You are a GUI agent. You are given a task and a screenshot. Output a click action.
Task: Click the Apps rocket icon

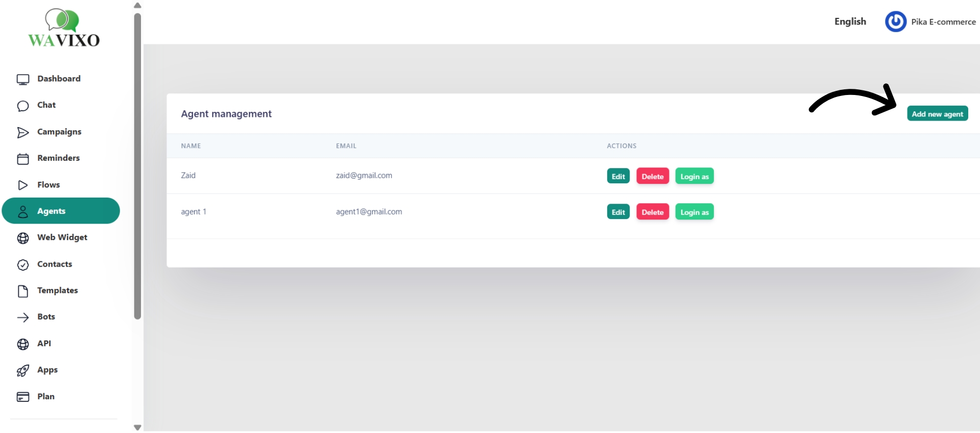[23, 371]
